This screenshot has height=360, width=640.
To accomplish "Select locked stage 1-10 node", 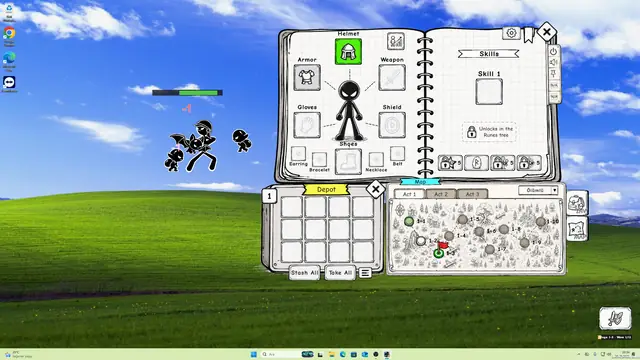I will point(540,222).
